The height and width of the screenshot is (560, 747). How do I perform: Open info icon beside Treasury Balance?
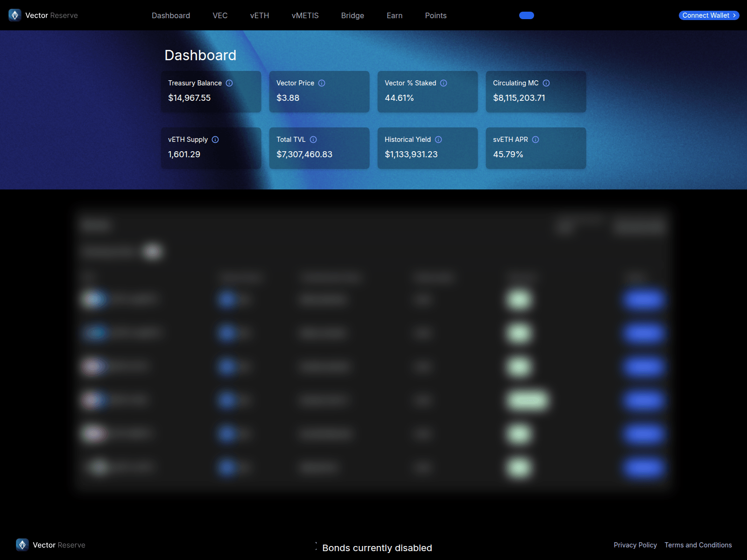229,83
